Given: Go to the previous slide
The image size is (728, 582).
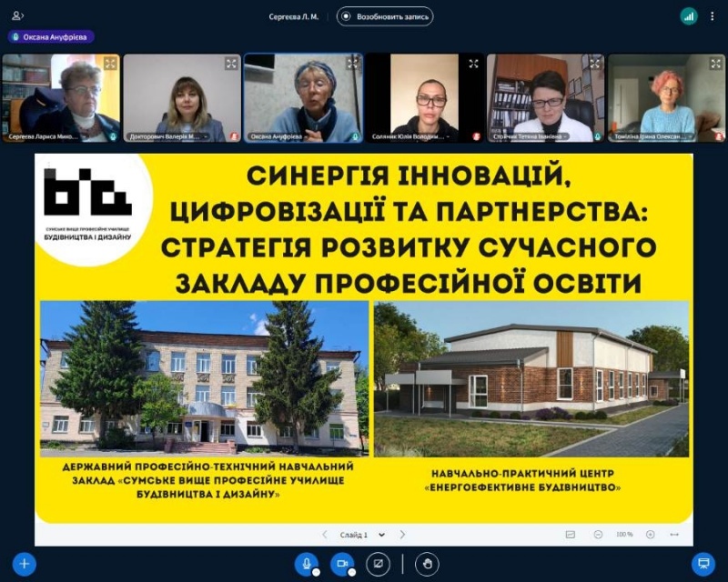Looking at the screenshot, I should point(325,535).
